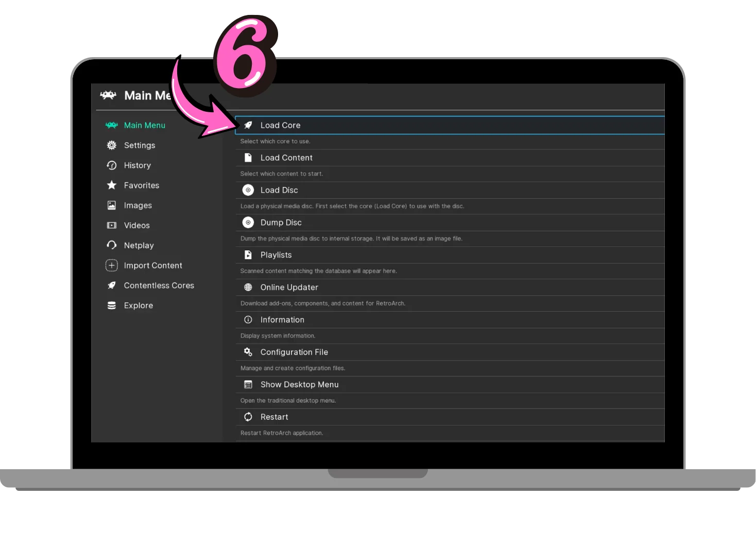Click 'Display system information.' text
The height and width of the screenshot is (548, 756).
[x=278, y=336]
